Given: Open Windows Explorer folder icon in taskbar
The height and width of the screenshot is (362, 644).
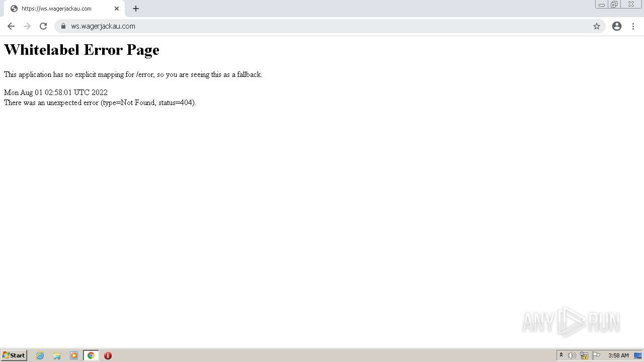Looking at the screenshot, I should coord(57,355).
